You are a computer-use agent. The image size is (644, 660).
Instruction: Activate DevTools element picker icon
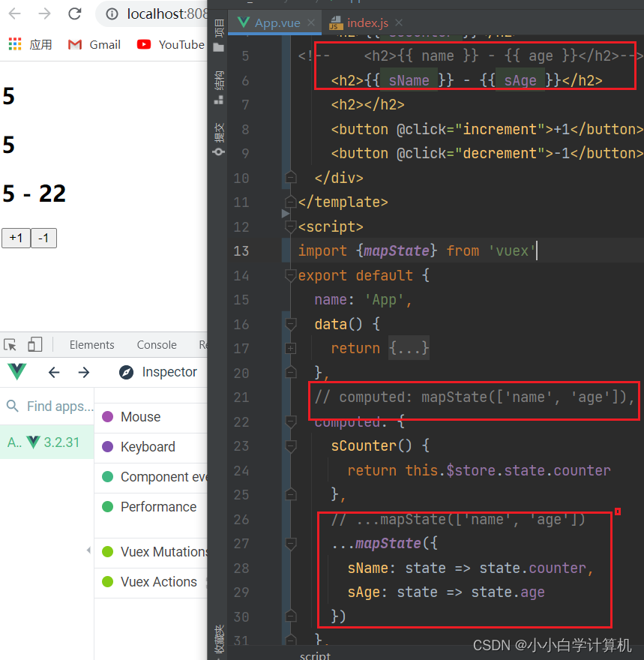[x=10, y=345]
